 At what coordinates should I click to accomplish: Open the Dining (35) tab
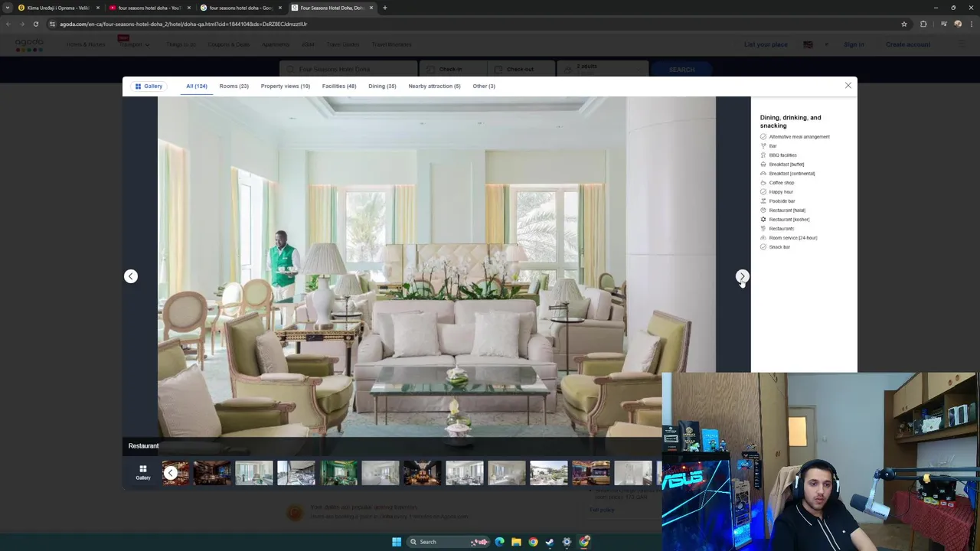click(382, 86)
